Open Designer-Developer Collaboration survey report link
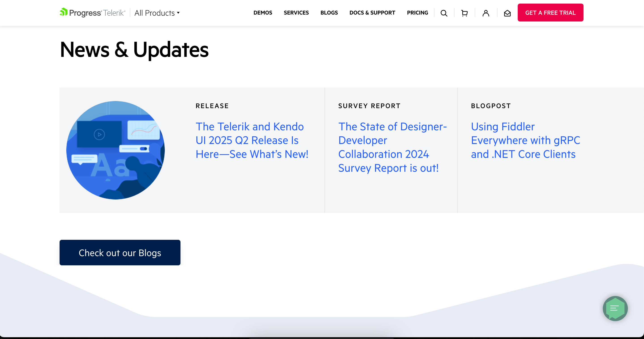Image resolution: width=644 pixels, height=339 pixels. click(x=393, y=147)
